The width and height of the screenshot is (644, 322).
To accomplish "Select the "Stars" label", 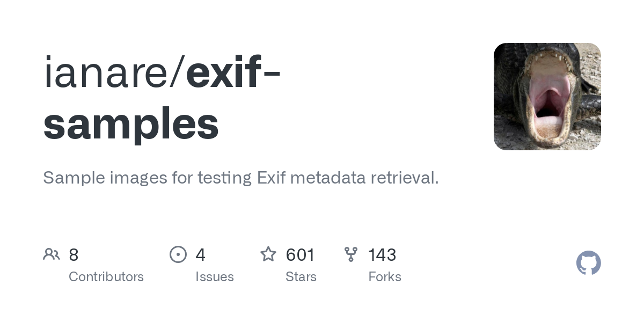I will [x=301, y=277].
